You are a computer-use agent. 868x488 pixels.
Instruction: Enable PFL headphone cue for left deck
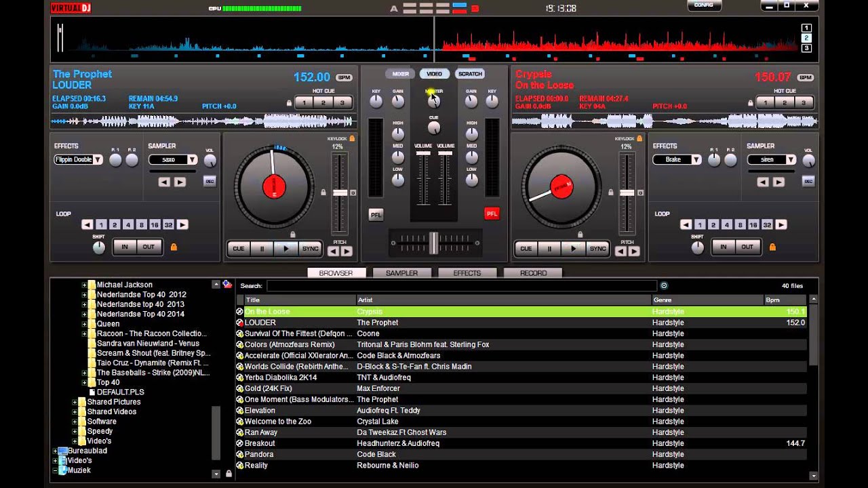[x=376, y=214]
